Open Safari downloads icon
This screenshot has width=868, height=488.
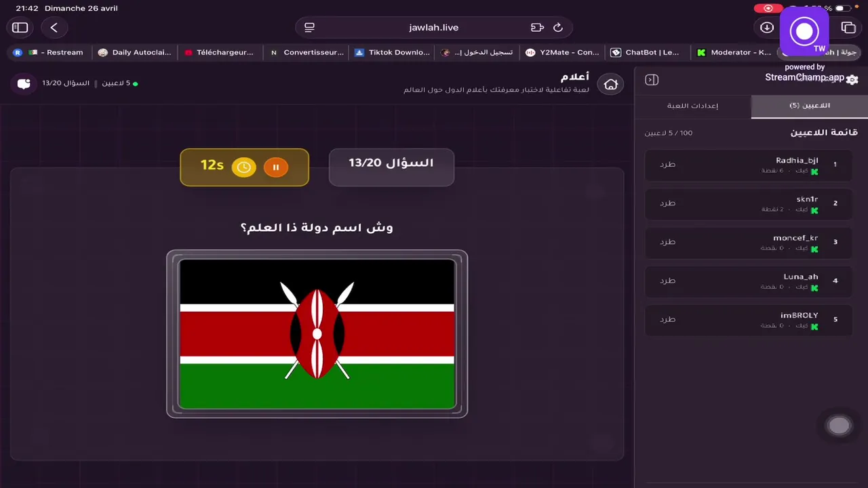(x=767, y=28)
